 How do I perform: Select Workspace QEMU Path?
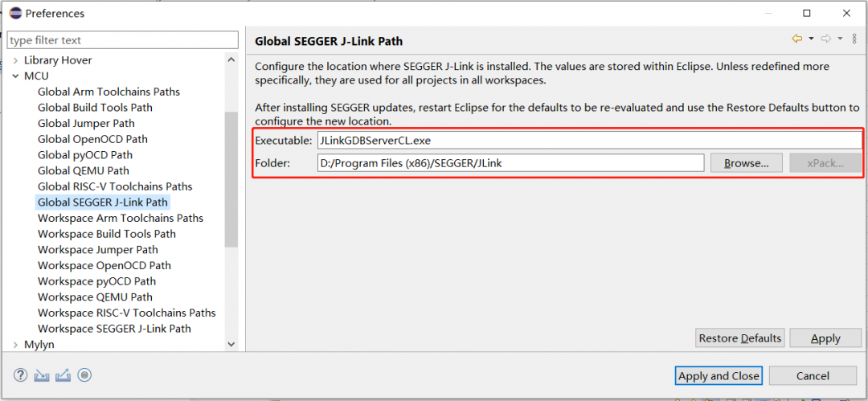pyautogui.click(x=95, y=297)
